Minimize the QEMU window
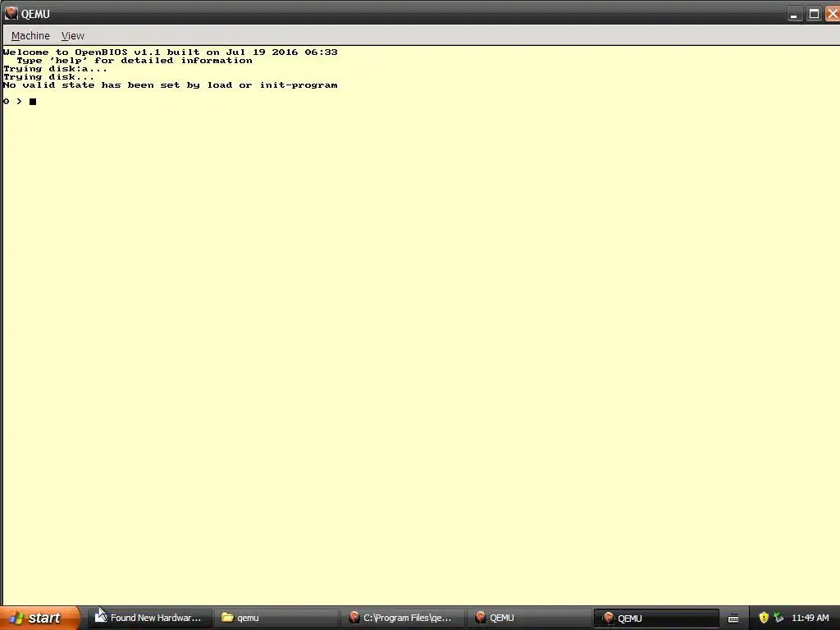 [794, 14]
